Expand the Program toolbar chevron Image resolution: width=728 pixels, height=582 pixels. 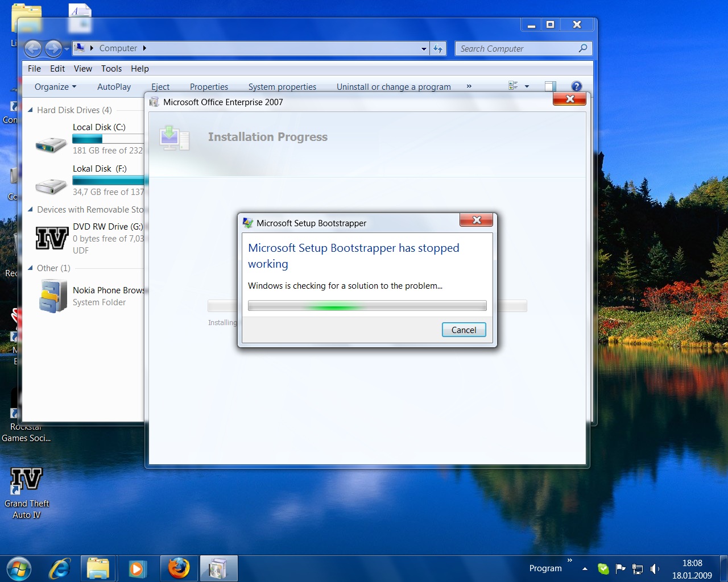(569, 560)
